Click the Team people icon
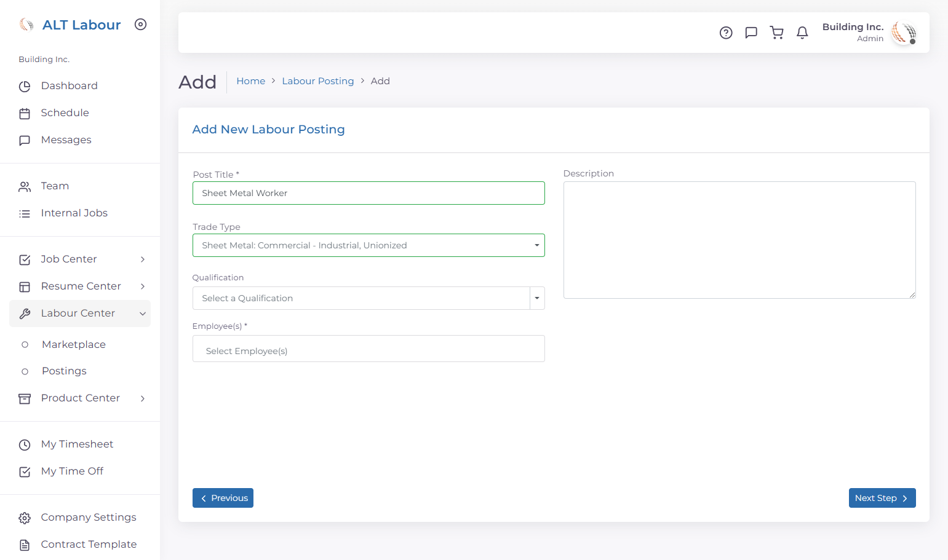 pos(25,187)
